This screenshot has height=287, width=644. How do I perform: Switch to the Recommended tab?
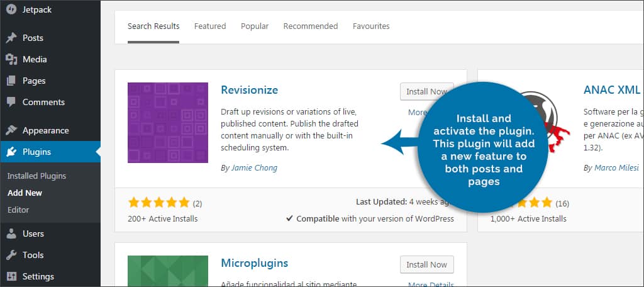(311, 26)
